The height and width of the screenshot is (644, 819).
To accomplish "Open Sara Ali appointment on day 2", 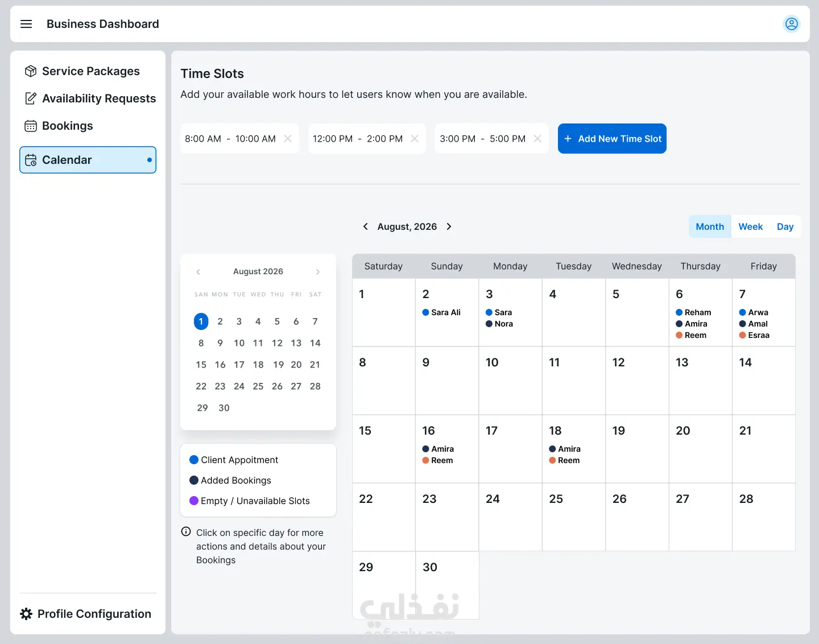I will (441, 312).
